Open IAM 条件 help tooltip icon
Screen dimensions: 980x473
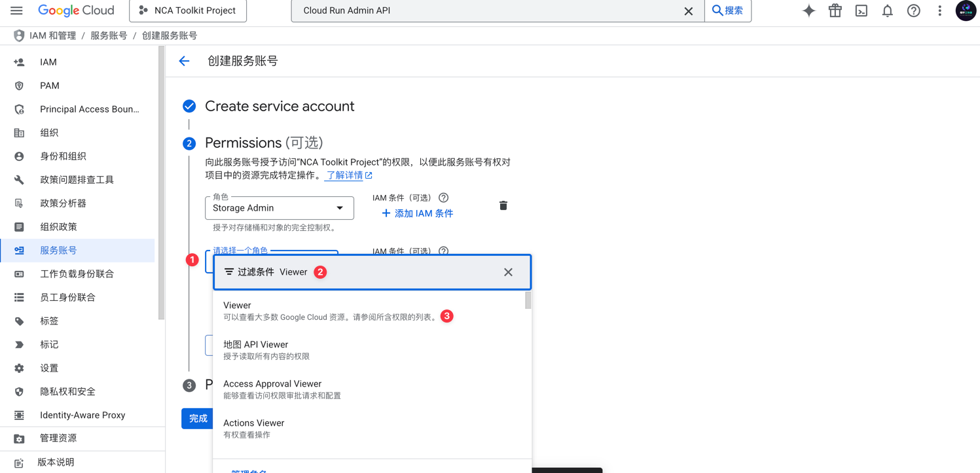click(443, 198)
